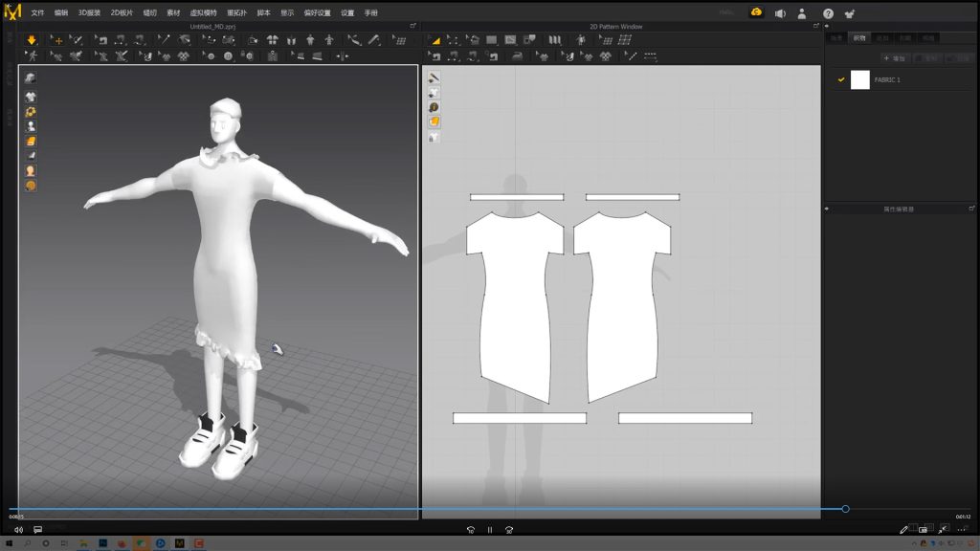Click the help question mark icon
The image size is (980, 551).
[828, 13]
